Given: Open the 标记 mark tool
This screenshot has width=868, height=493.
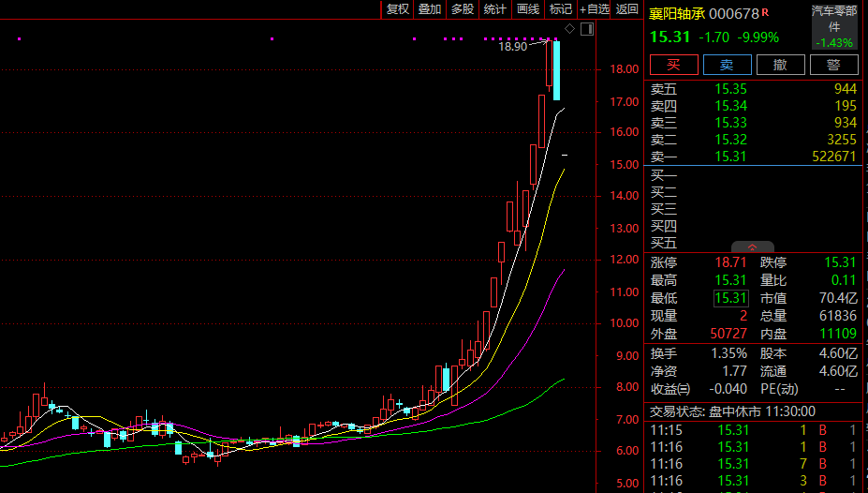Looking at the screenshot, I should pyautogui.click(x=560, y=8).
